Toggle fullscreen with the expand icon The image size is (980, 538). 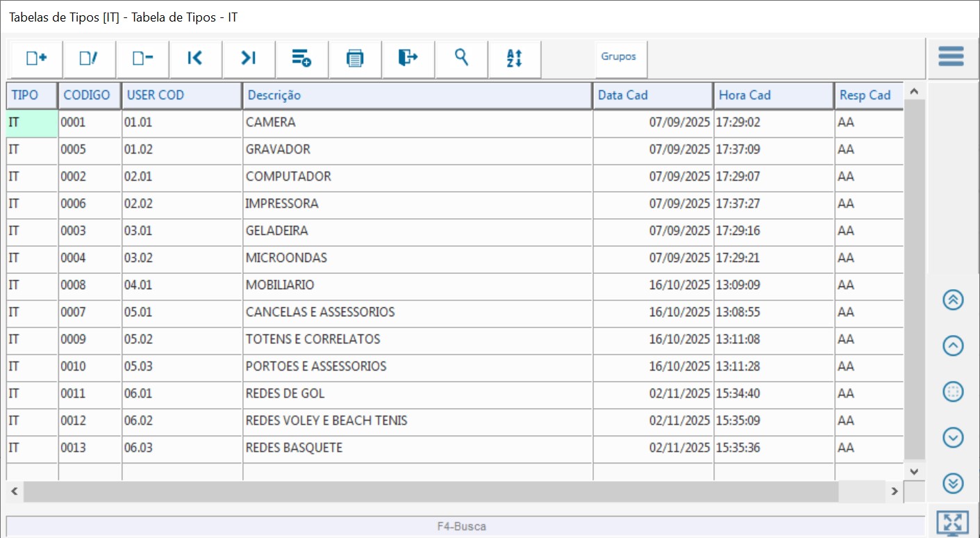coord(952,523)
